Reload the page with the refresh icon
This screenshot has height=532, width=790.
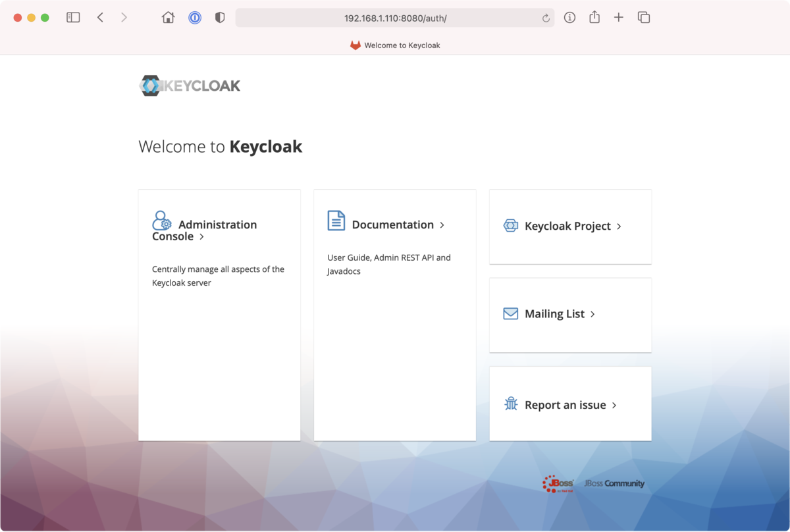(x=546, y=18)
